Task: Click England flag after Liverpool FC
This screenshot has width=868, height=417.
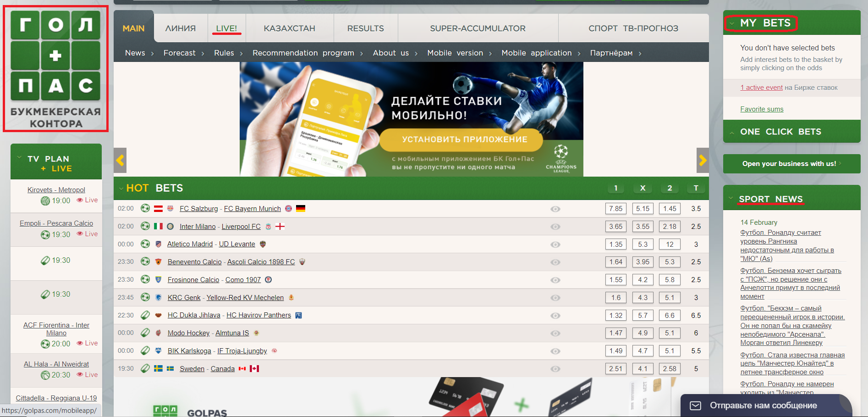Action: (x=280, y=226)
